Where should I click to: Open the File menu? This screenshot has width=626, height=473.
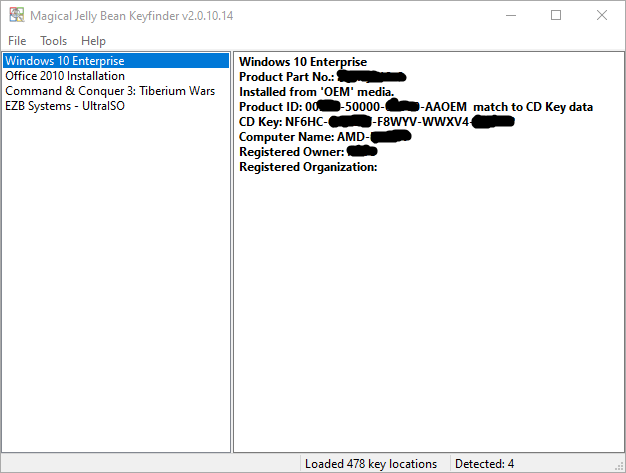(x=17, y=41)
